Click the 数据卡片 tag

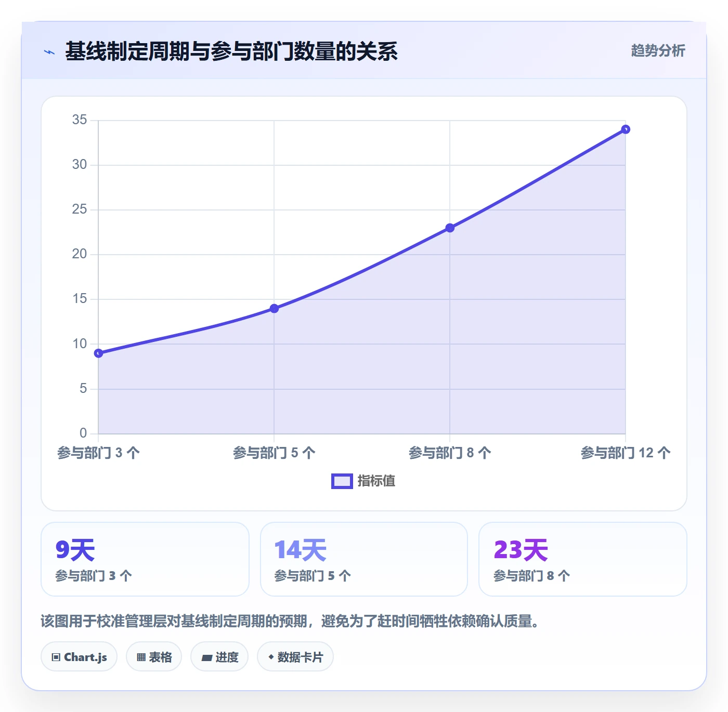point(295,657)
